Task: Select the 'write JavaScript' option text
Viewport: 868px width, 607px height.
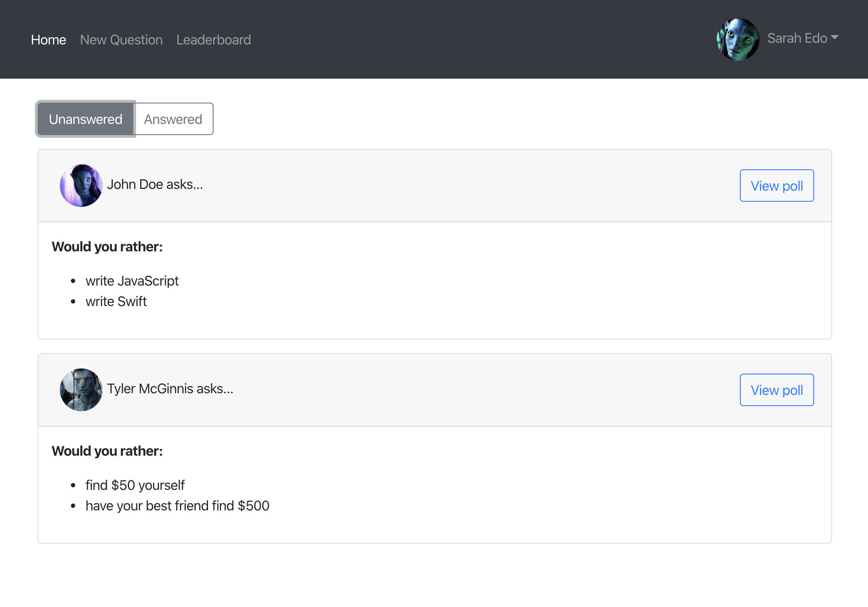Action: 132,281
